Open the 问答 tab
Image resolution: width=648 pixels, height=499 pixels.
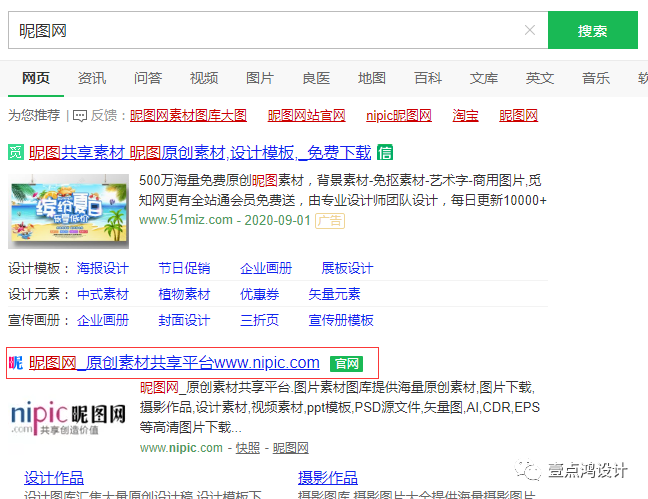(x=148, y=78)
